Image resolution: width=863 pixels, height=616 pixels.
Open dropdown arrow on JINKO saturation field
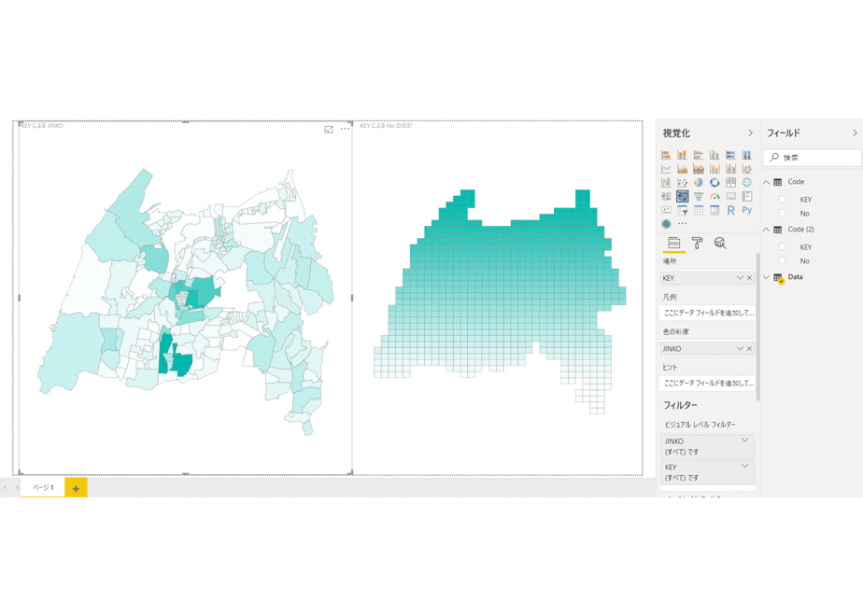click(x=740, y=349)
